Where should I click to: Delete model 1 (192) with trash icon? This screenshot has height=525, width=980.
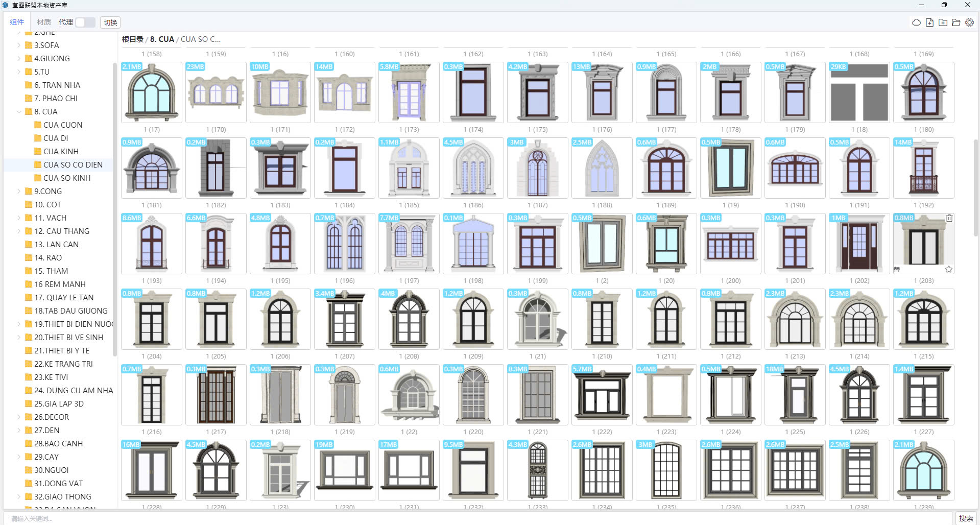(949, 218)
